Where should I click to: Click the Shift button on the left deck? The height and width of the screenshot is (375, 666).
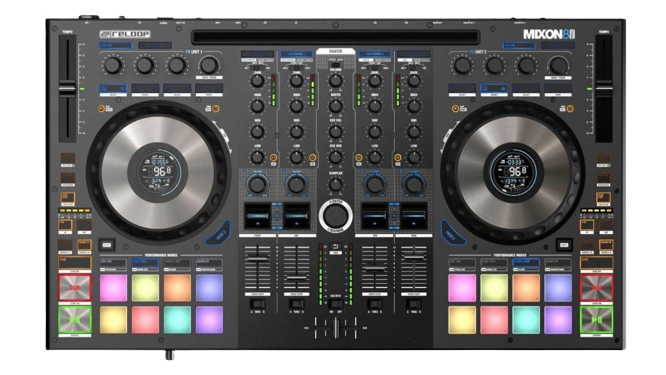point(107,245)
